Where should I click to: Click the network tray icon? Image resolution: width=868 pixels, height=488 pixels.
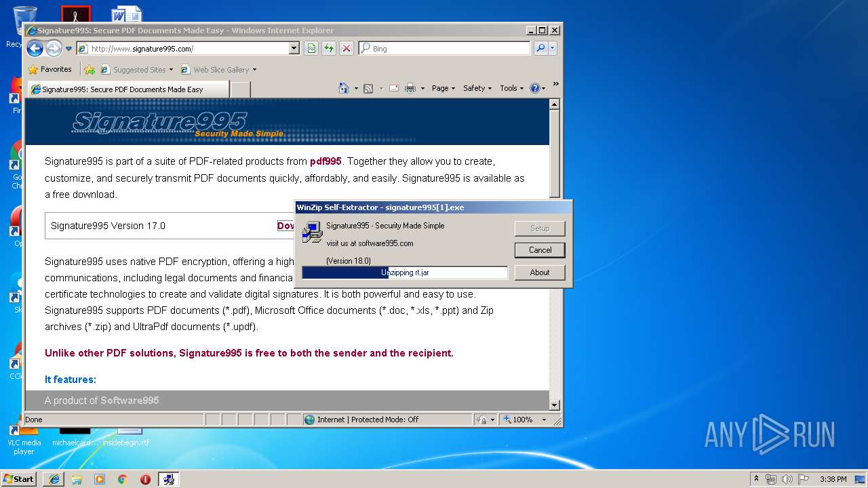point(771,479)
